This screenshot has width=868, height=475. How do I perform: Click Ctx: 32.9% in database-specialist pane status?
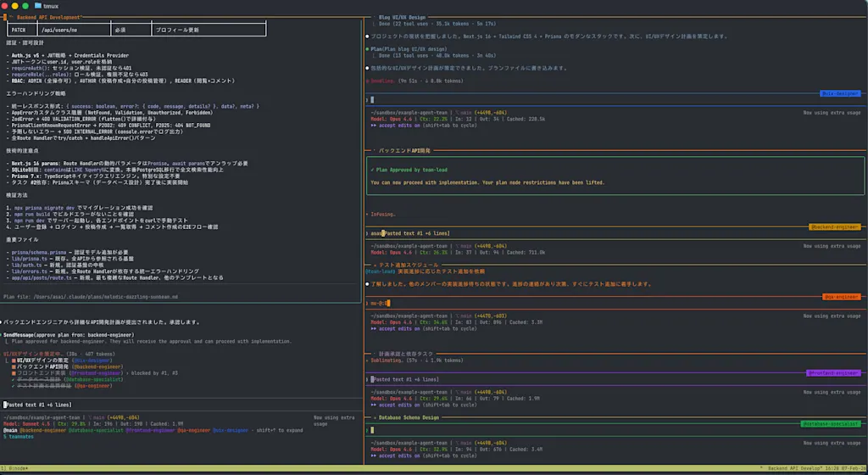(x=433, y=450)
